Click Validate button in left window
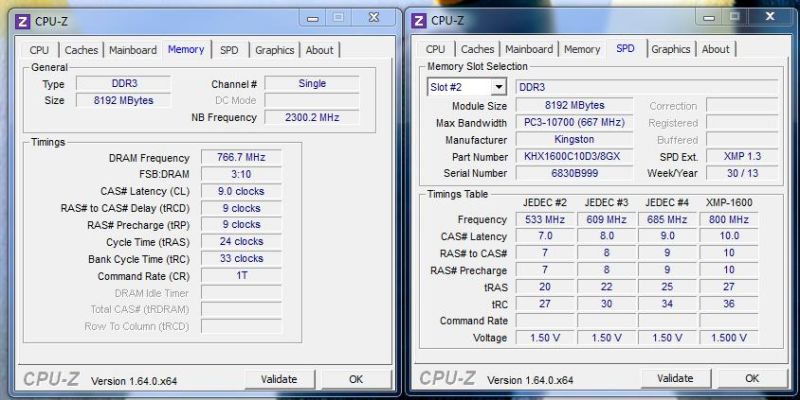Viewport: 800px width, 400px height. (279, 379)
